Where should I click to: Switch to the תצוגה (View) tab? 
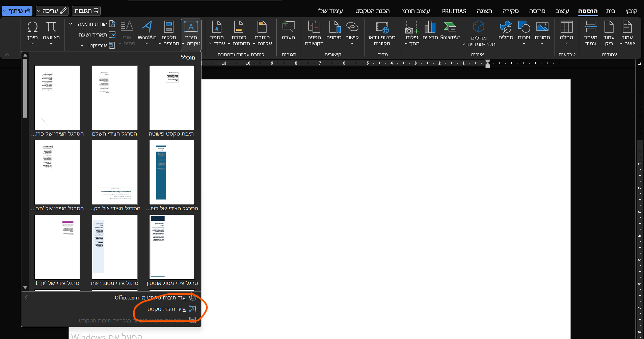pyautogui.click(x=484, y=11)
